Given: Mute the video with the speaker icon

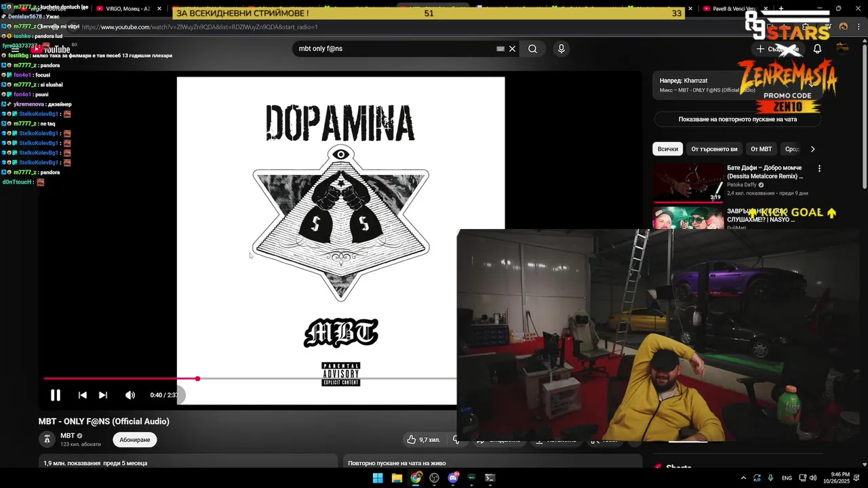Looking at the screenshot, I should (x=130, y=395).
